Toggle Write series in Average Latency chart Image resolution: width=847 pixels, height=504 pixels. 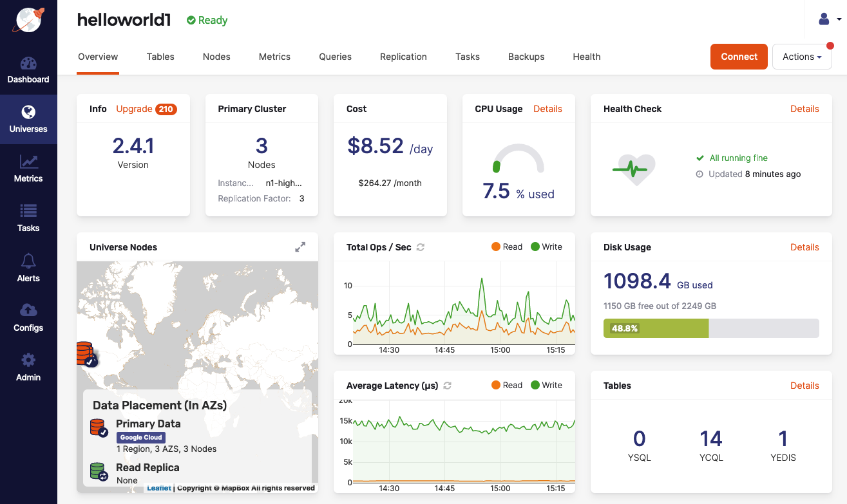(546, 385)
